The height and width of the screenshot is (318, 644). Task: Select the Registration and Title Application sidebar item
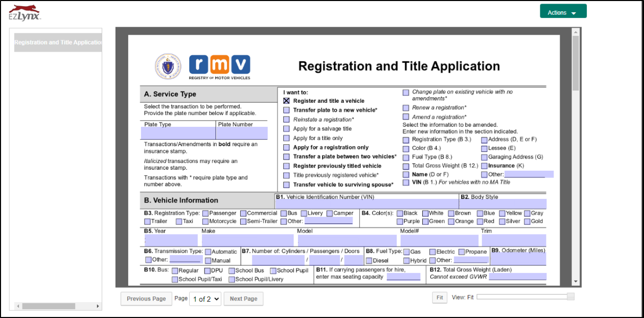[x=58, y=42]
